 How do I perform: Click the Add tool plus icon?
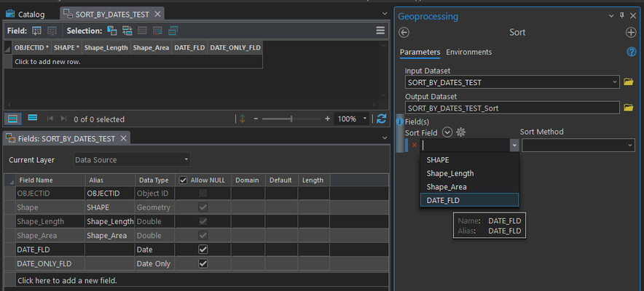click(x=631, y=33)
